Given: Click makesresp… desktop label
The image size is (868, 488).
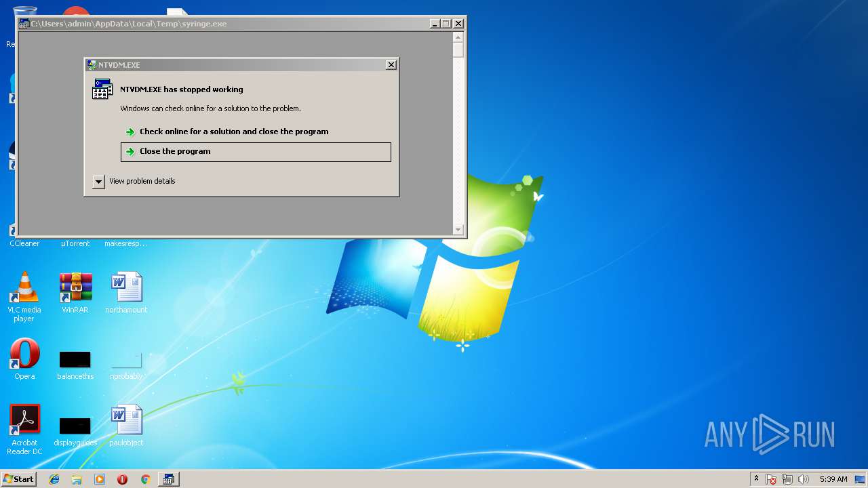Looking at the screenshot, I should [126, 243].
